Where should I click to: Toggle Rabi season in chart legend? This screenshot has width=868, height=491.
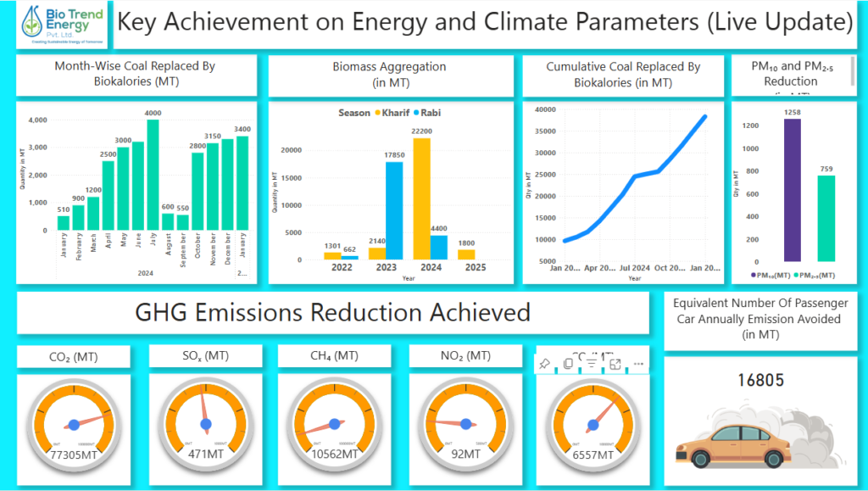tap(428, 113)
